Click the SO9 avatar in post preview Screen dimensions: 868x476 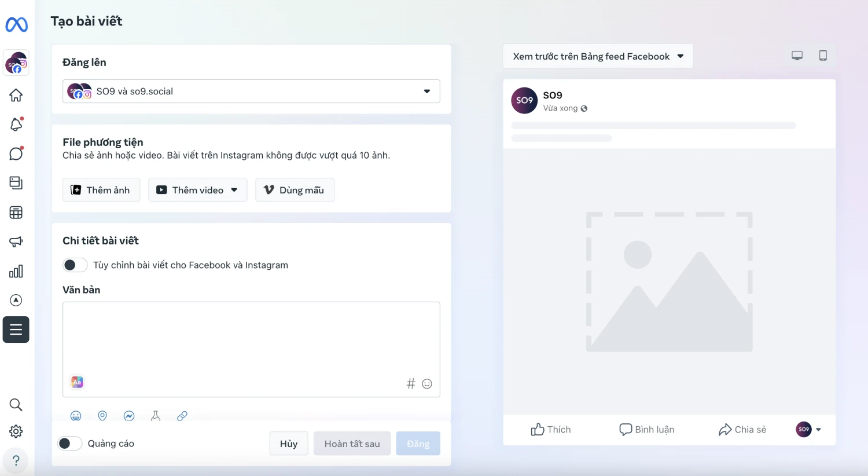pyautogui.click(x=524, y=100)
